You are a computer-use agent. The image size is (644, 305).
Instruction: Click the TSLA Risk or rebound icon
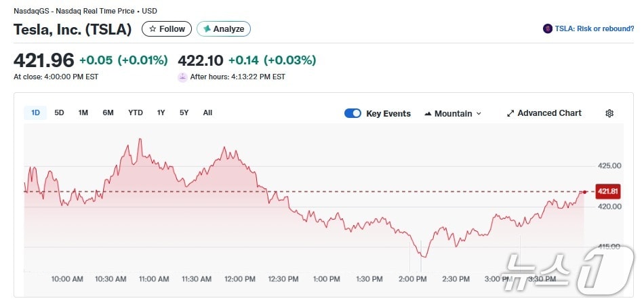548,29
